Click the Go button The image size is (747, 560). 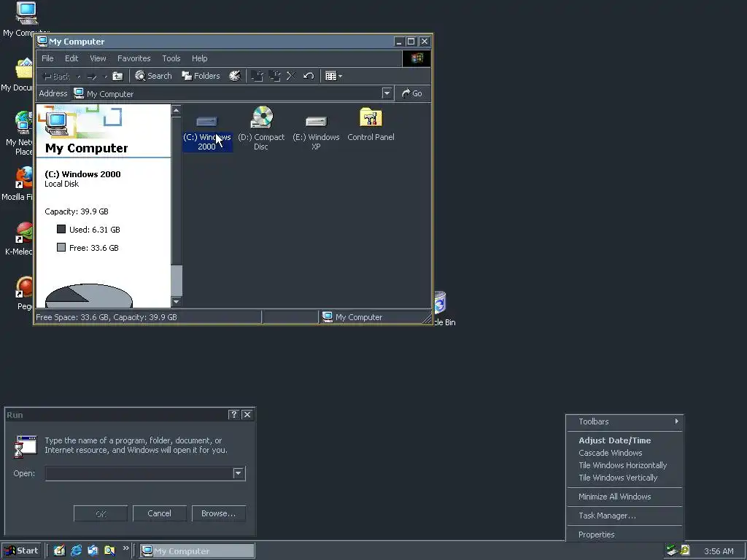pos(412,93)
